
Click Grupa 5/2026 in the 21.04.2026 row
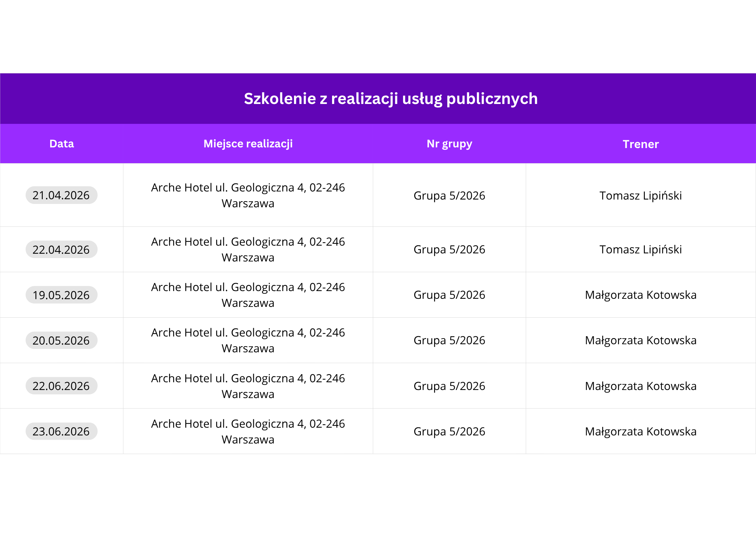click(449, 195)
